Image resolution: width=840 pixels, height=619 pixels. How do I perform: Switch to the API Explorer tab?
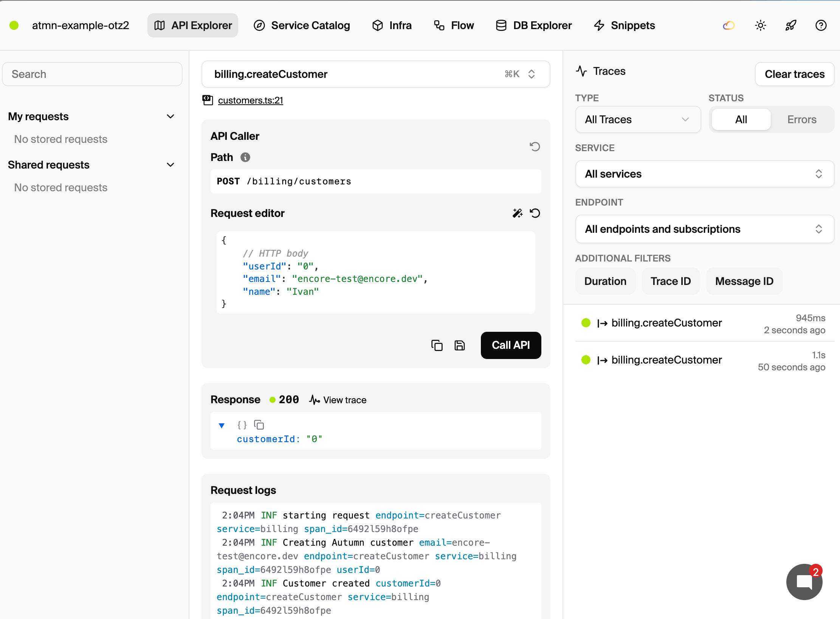(x=192, y=25)
